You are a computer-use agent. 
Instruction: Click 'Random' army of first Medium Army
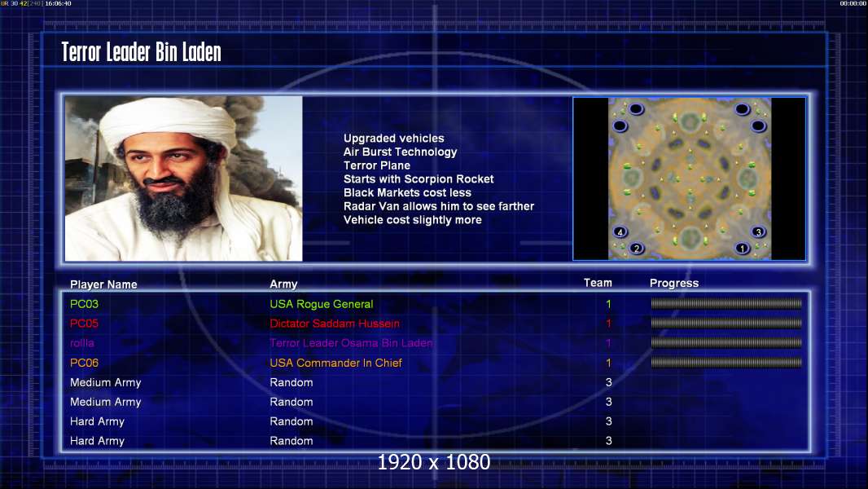pyautogui.click(x=292, y=383)
